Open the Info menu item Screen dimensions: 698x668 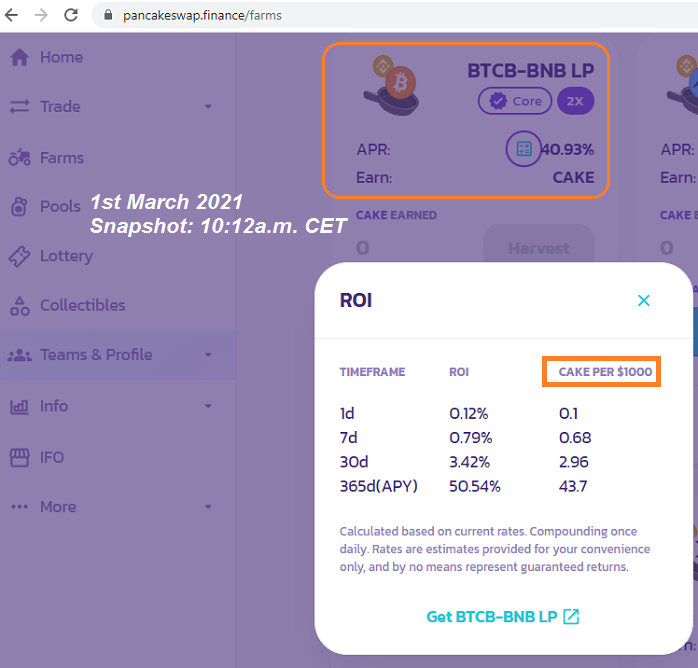click(x=54, y=406)
